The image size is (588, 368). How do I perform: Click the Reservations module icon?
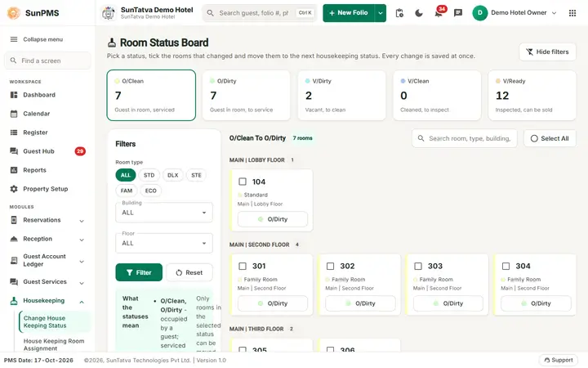coord(14,220)
